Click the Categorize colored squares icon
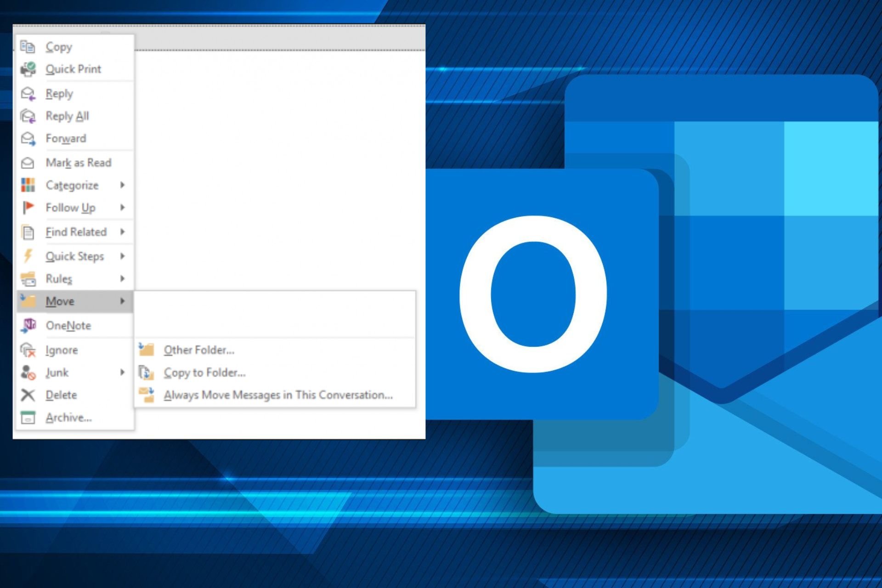The height and width of the screenshot is (588, 882). [28, 185]
